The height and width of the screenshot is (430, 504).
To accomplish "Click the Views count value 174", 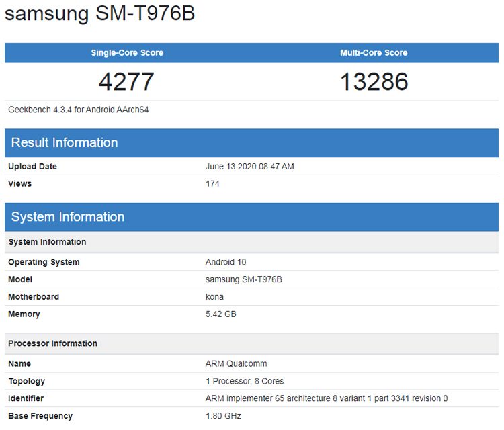I will point(212,184).
